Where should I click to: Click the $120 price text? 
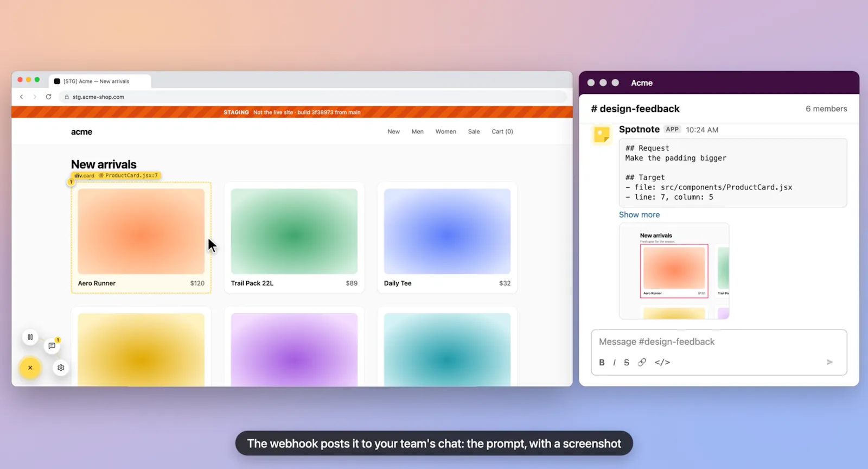coord(197,283)
